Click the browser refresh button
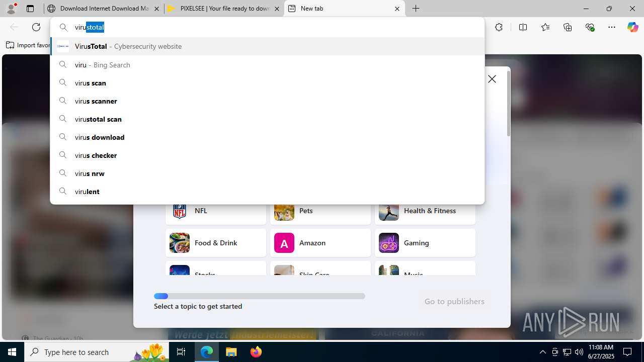This screenshot has width=644, height=362. tap(36, 27)
